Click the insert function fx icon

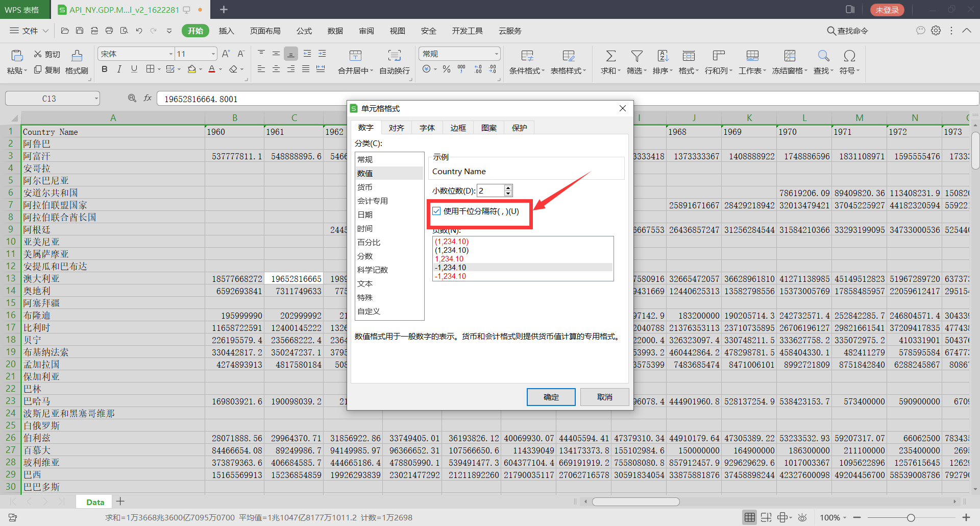(x=148, y=98)
